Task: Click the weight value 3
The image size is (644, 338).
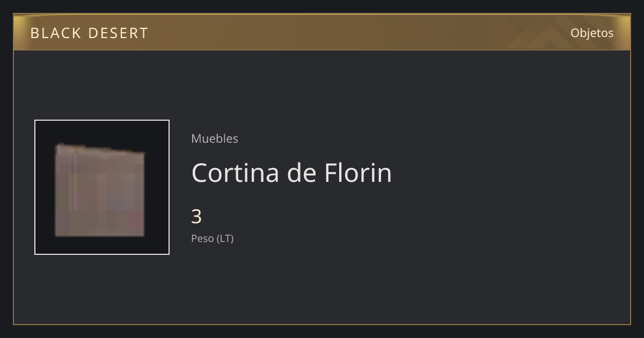Action: pos(196,217)
